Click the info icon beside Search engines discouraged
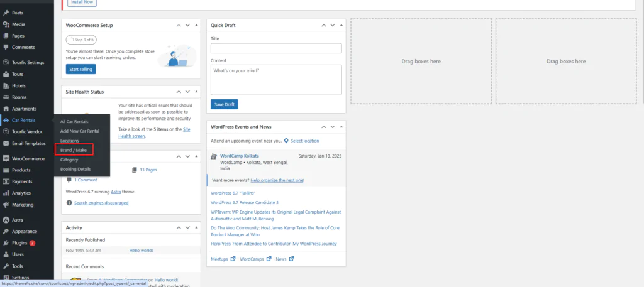Viewport: 644px width, 287px height. pyautogui.click(x=69, y=203)
